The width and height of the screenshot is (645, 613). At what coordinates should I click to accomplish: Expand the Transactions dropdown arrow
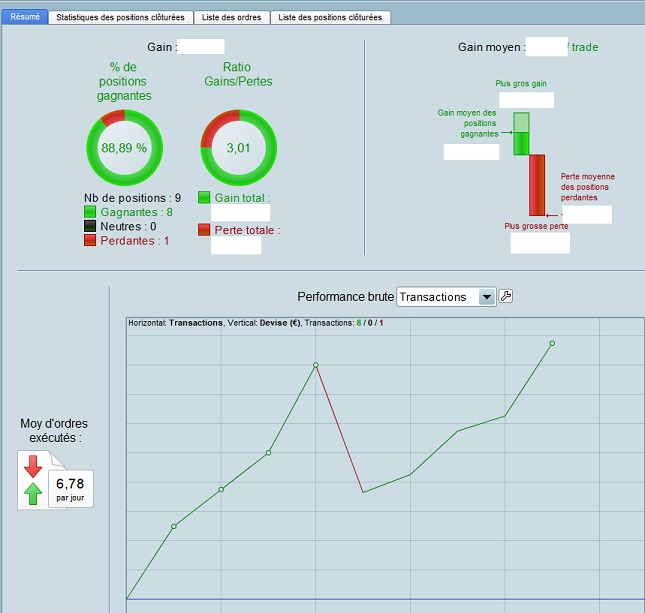coord(487,297)
